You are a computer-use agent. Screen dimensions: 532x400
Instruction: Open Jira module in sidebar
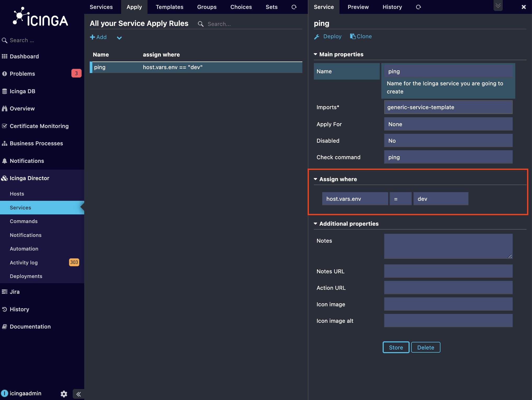click(15, 292)
